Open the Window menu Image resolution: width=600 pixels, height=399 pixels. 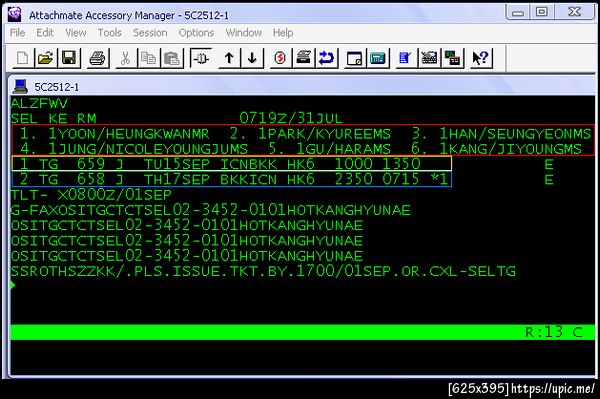click(244, 33)
